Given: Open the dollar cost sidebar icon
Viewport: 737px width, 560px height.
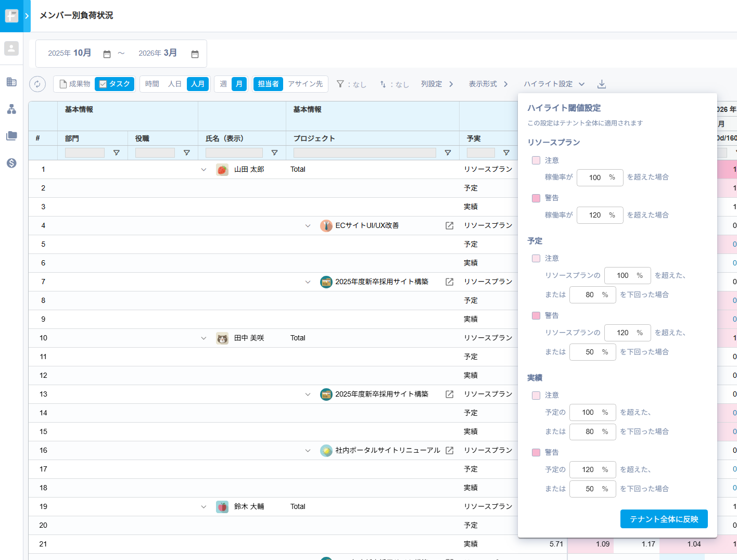Looking at the screenshot, I should 11,163.
